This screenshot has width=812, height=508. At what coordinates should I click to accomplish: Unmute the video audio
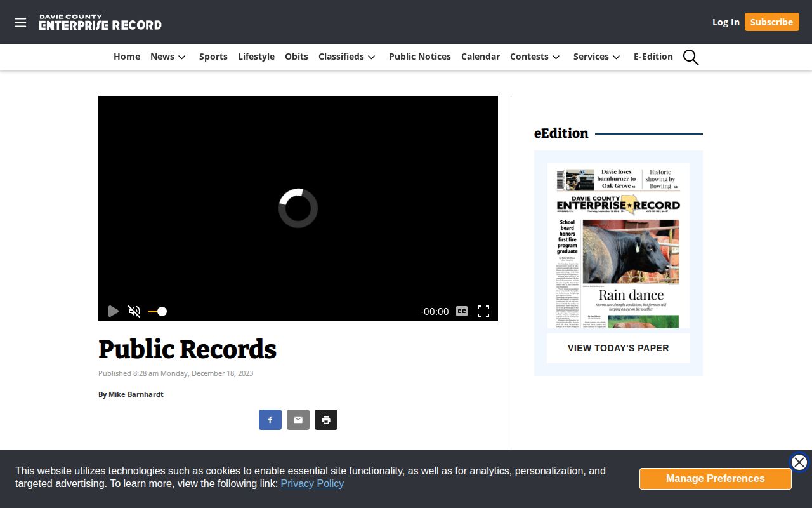coord(134,311)
